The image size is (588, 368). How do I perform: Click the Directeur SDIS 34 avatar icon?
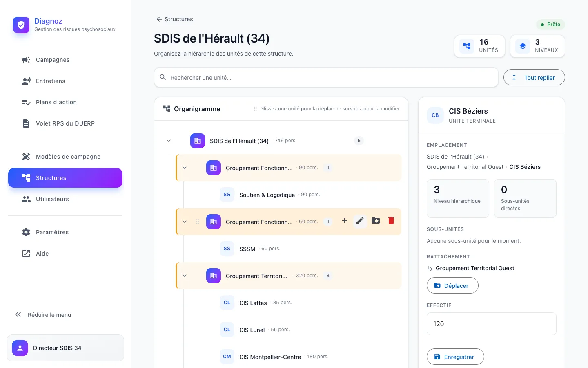click(x=20, y=348)
